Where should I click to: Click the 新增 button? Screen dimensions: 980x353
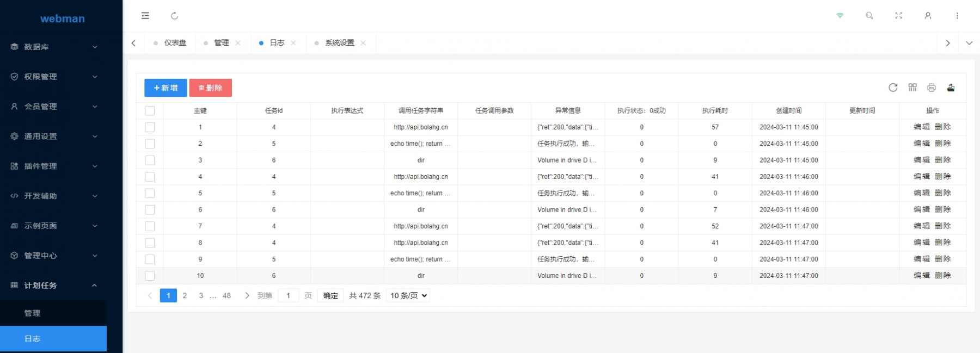coord(166,88)
